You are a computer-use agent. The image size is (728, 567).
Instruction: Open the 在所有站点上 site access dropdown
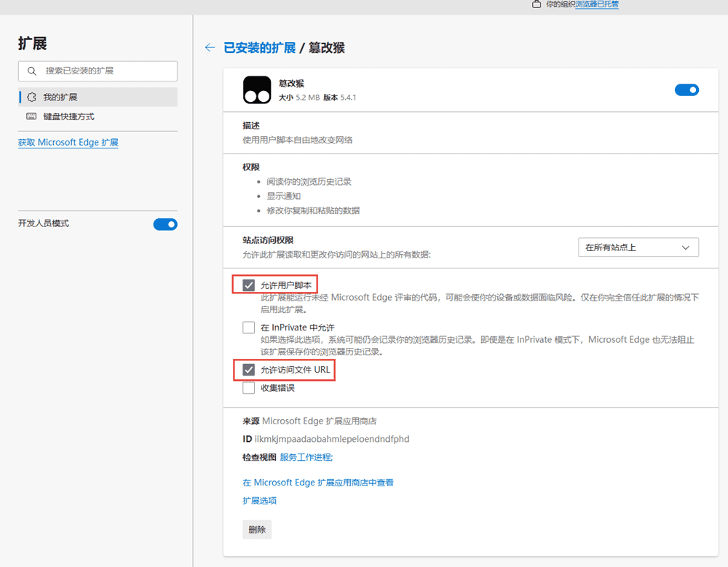(x=638, y=247)
